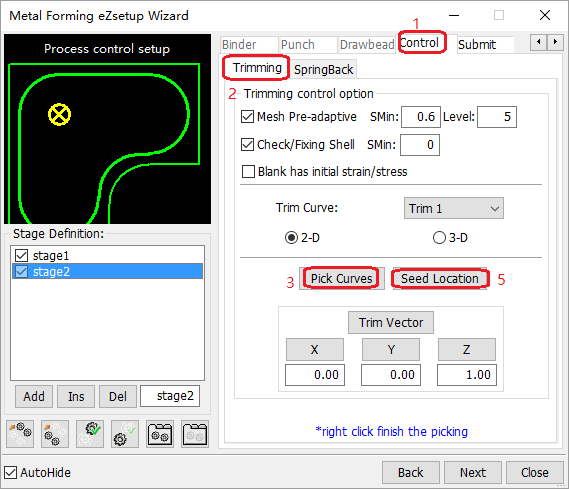This screenshot has width=569, height=489.
Task: Toggle the stage1 checkbox
Action: coord(22,255)
